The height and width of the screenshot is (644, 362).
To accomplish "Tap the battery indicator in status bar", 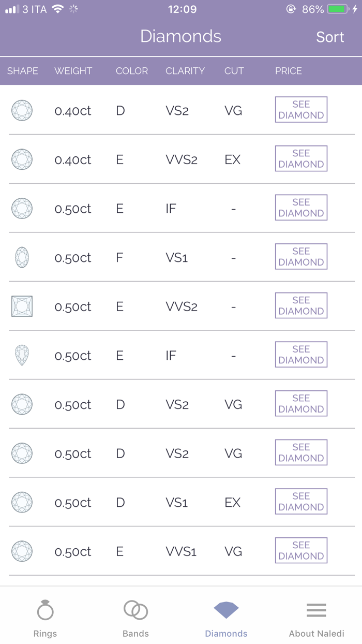I will (338, 9).
